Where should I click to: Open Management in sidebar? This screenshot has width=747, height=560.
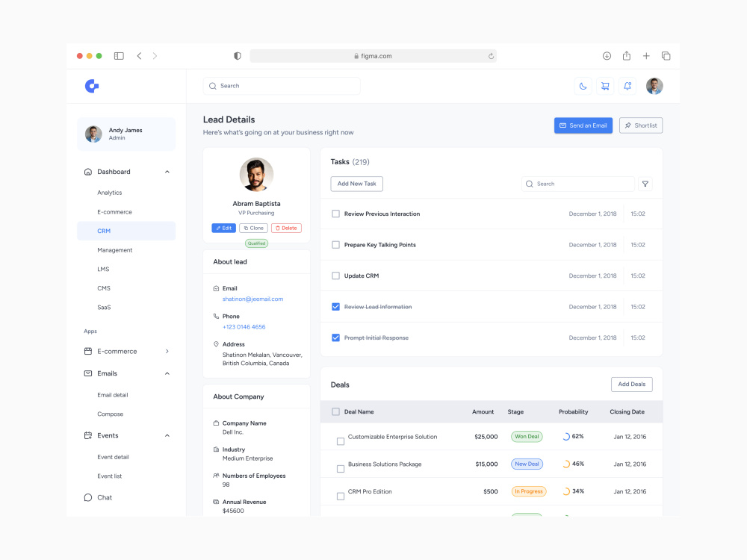115,250
